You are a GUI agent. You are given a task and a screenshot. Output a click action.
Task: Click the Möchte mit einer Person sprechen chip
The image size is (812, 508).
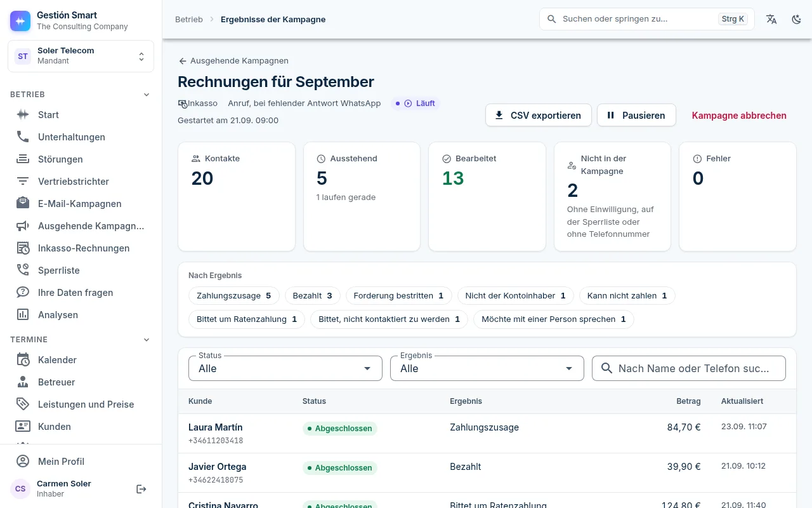(554, 319)
